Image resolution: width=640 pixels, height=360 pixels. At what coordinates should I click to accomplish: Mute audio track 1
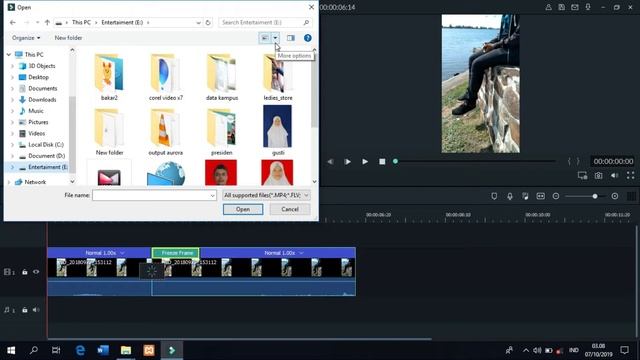(x=36, y=310)
